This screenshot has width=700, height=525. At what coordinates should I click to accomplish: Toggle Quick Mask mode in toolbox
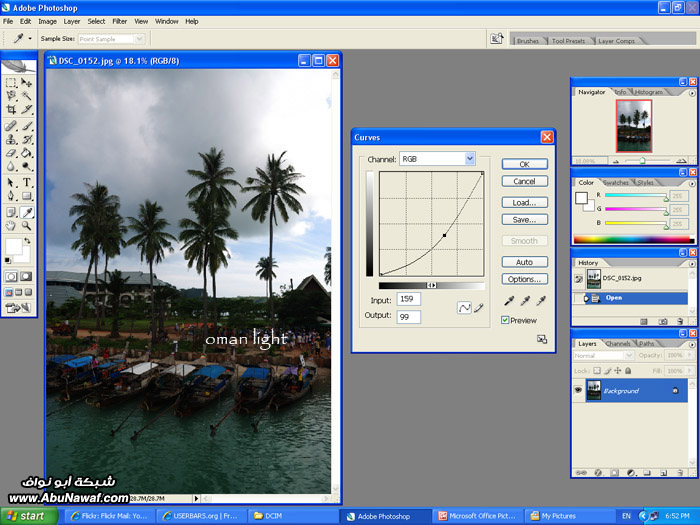[x=26, y=276]
